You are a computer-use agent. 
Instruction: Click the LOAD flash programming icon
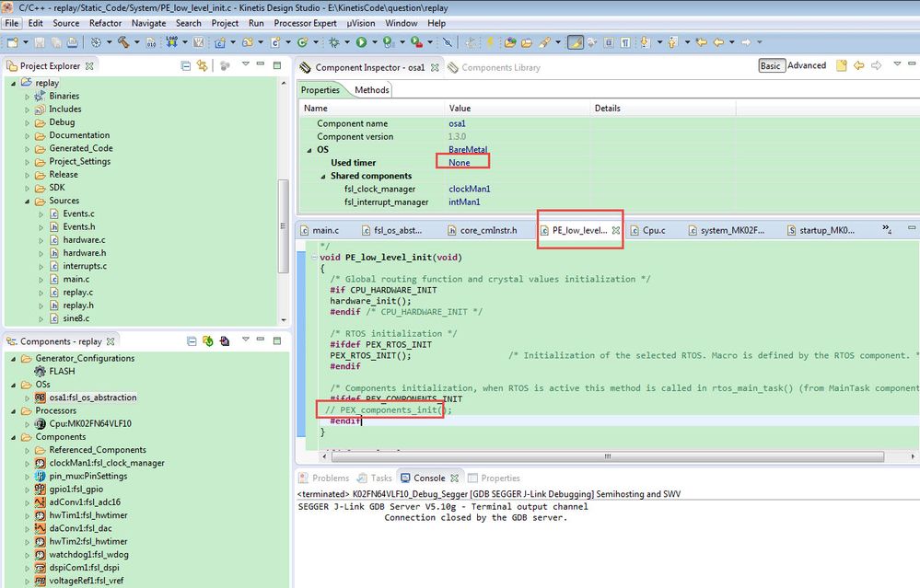coord(171,41)
